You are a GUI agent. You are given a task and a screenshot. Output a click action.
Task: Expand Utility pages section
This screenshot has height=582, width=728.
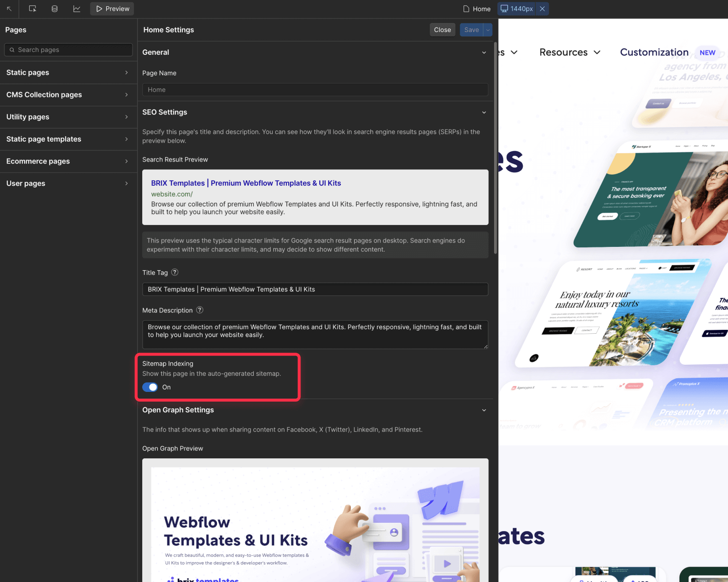pyautogui.click(x=68, y=117)
